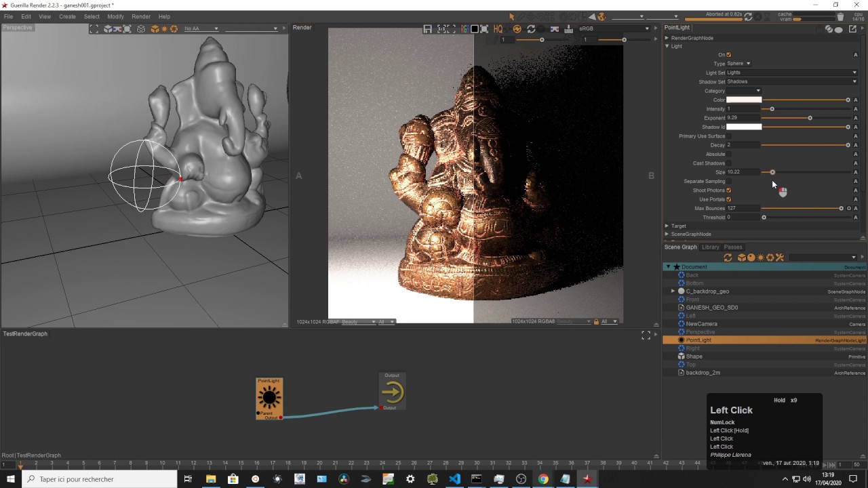Expand C_backdrop_geo in scene graph
Image resolution: width=868 pixels, height=488 pixels.
[673, 291]
